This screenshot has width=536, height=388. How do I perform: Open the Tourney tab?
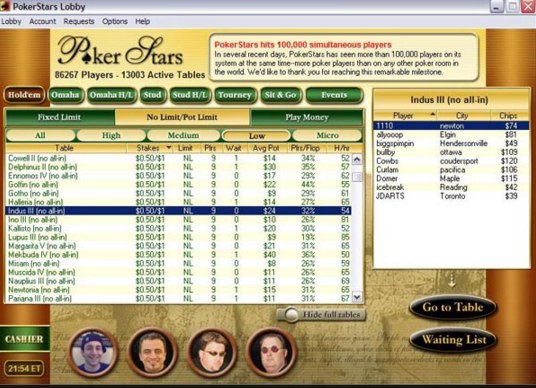click(235, 95)
